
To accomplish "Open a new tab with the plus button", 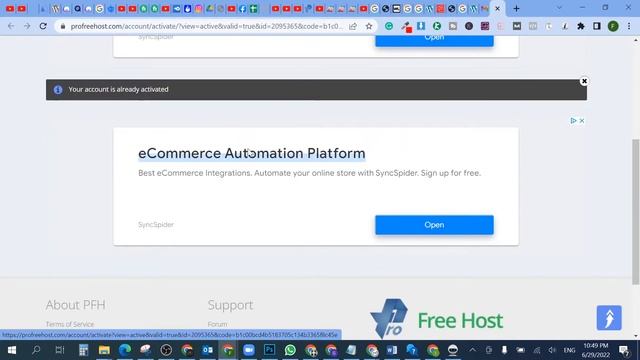I will (516, 8).
